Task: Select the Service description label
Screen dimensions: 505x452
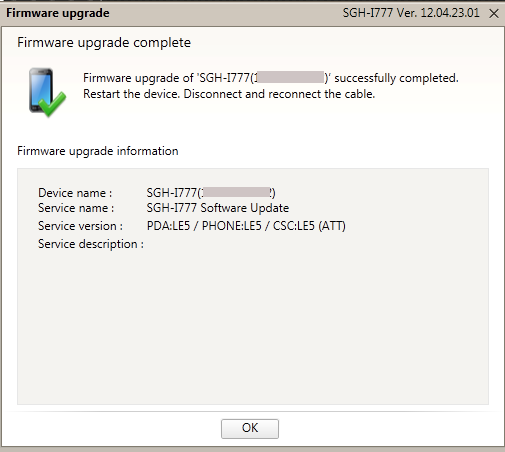Action: tap(91, 244)
